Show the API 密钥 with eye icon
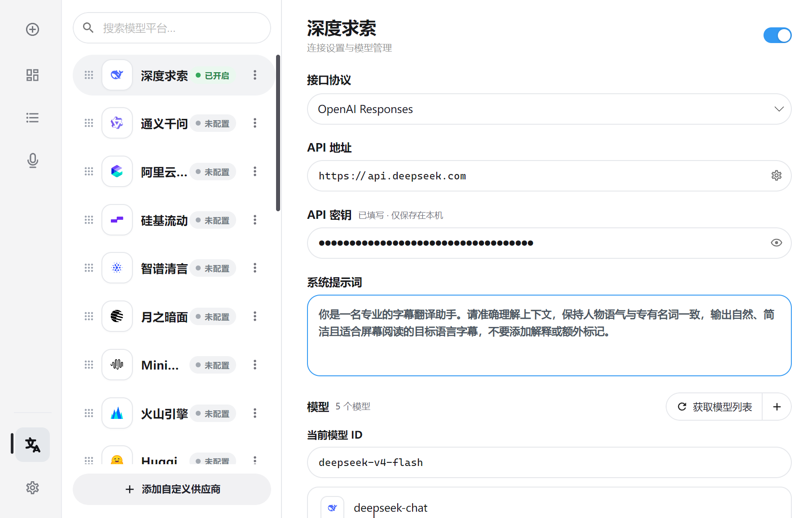Viewport: 812px width, 518px height. tap(777, 243)
